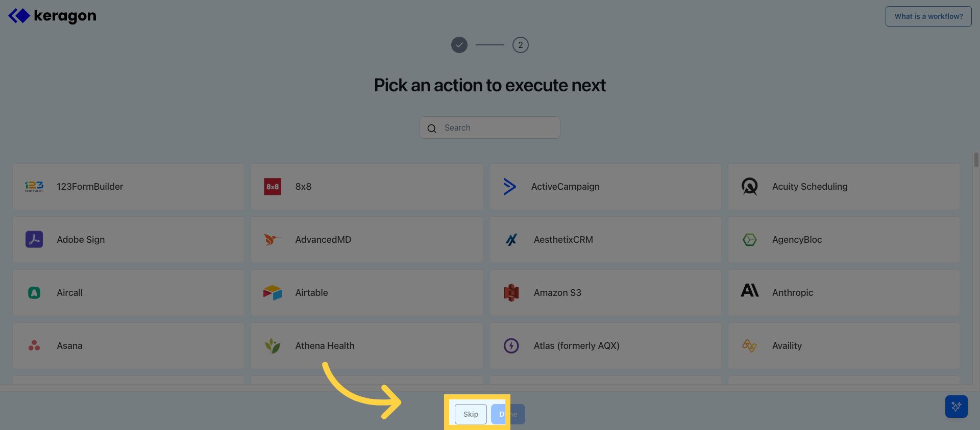980x430 pixels.
Task: Skip choosing an action
Action: pos(470,414)
